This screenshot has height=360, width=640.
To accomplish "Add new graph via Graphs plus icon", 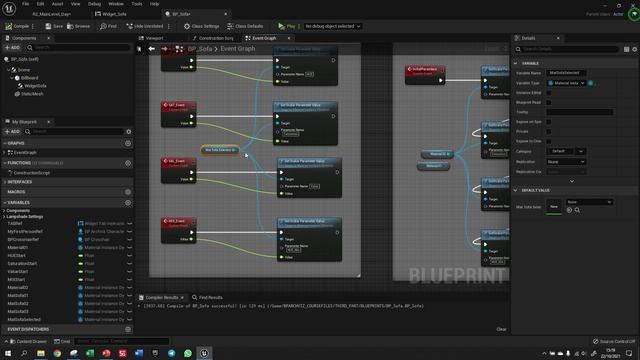I will click(x=128, y=143).
